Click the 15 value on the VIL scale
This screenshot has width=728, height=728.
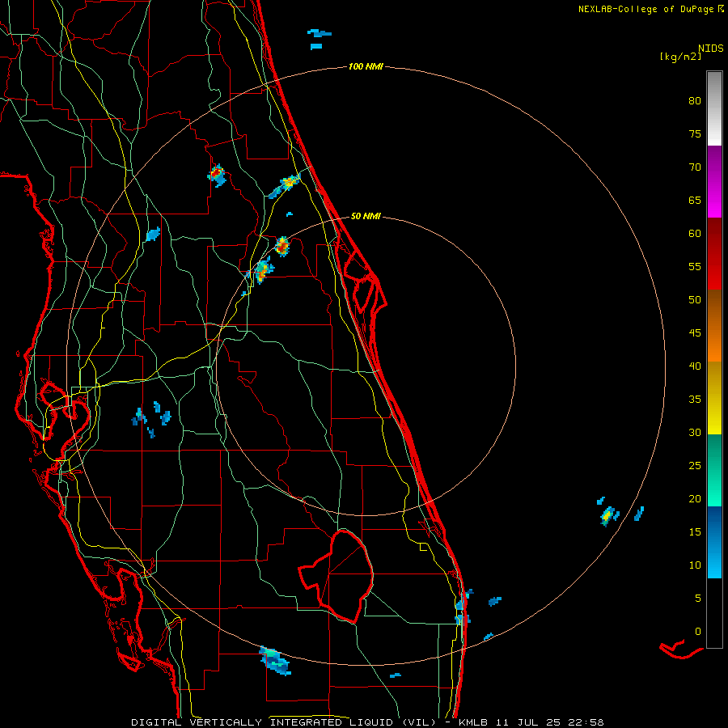point(695,531)
